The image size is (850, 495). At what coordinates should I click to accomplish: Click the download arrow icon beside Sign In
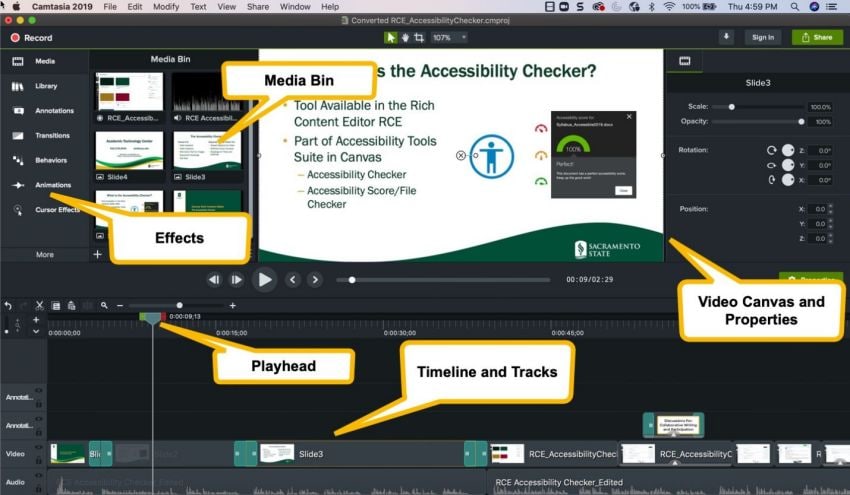(726, 37)
